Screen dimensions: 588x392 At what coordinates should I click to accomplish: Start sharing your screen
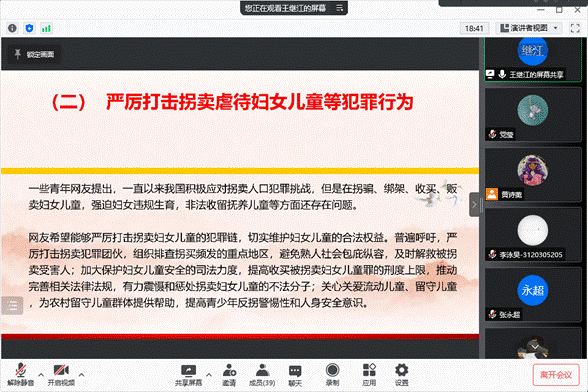pyautogui.click(x=188, y=375)
